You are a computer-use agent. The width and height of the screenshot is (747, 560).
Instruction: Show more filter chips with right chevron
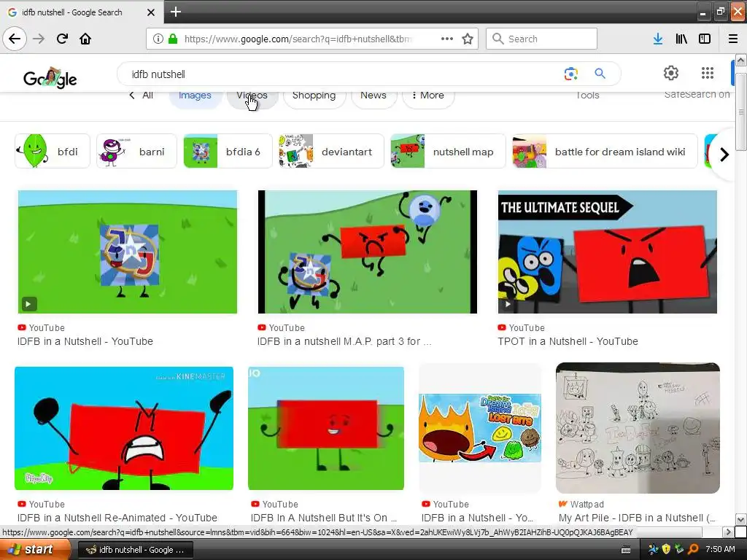[724, 155]
